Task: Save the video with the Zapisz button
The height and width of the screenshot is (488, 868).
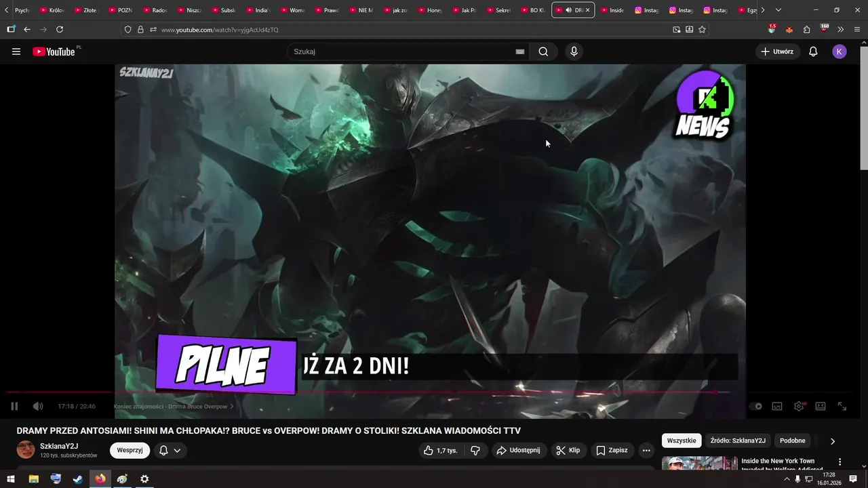Action: (612, 450)
